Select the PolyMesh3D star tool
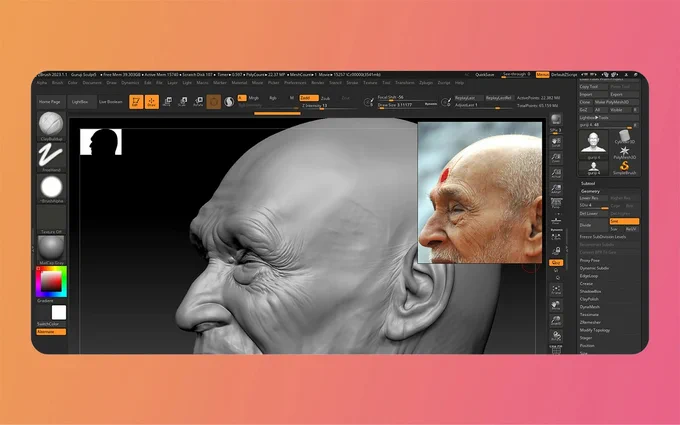Screen dimensions: 680x425 pos(624,152)
